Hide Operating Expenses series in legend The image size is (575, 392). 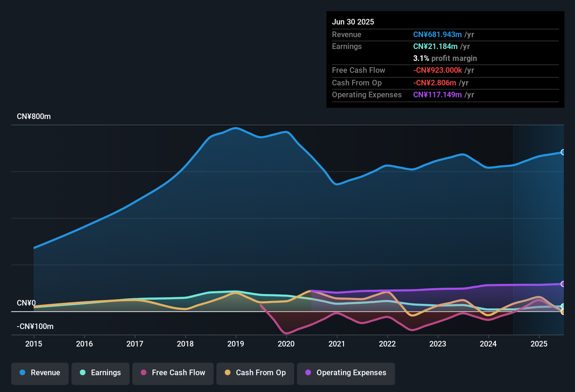(346, 373)
